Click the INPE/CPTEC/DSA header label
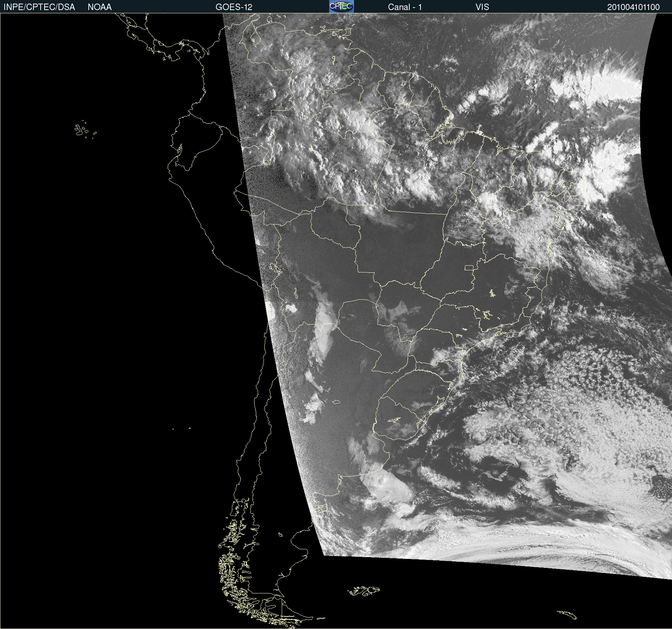This screenshot has width=672, height=629. [39, 7]
